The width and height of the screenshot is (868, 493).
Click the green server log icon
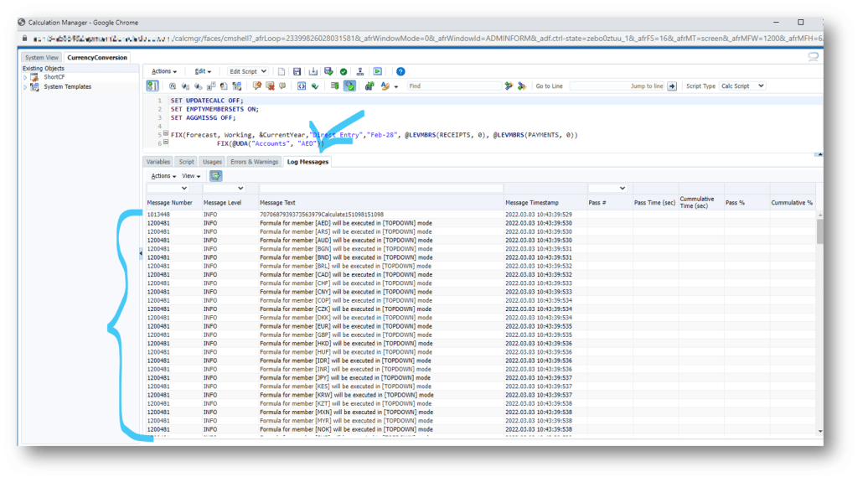[335, 86]
